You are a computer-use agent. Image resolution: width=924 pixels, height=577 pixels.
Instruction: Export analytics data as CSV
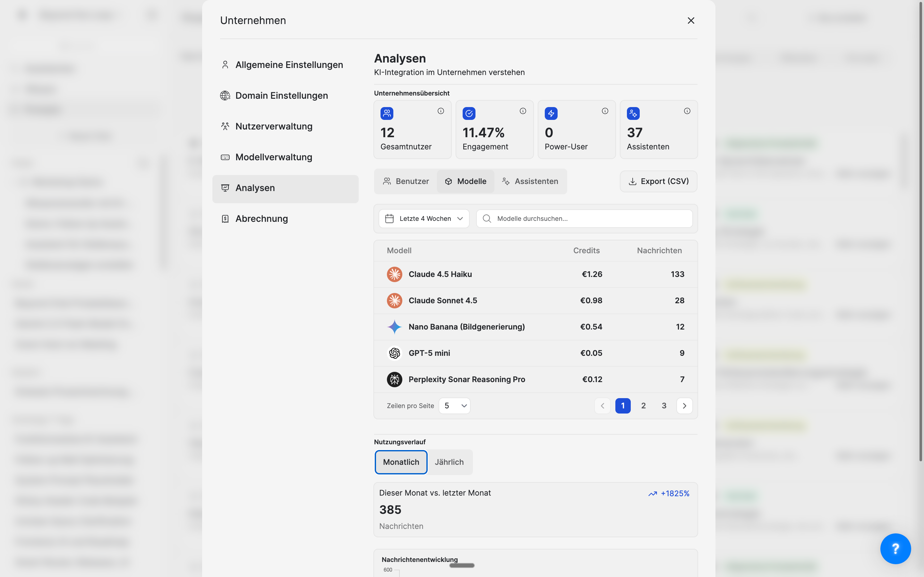[x=658, y=181]
